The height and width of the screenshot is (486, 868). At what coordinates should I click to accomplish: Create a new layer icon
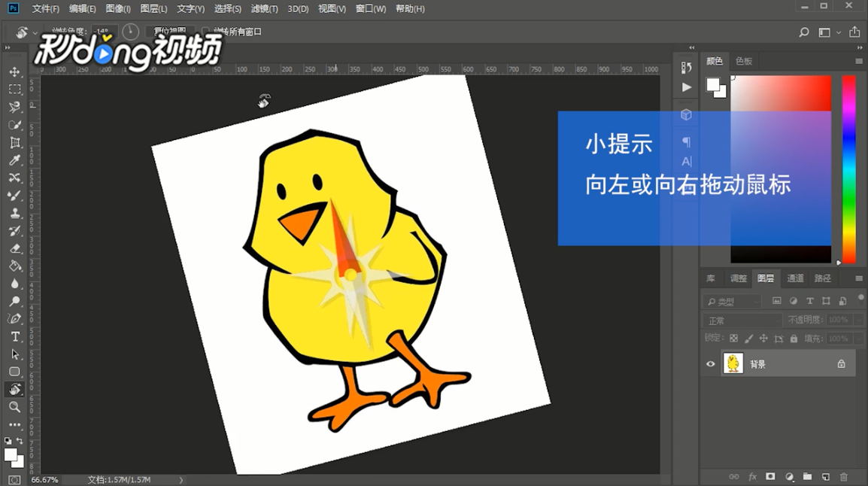(826, 476)
